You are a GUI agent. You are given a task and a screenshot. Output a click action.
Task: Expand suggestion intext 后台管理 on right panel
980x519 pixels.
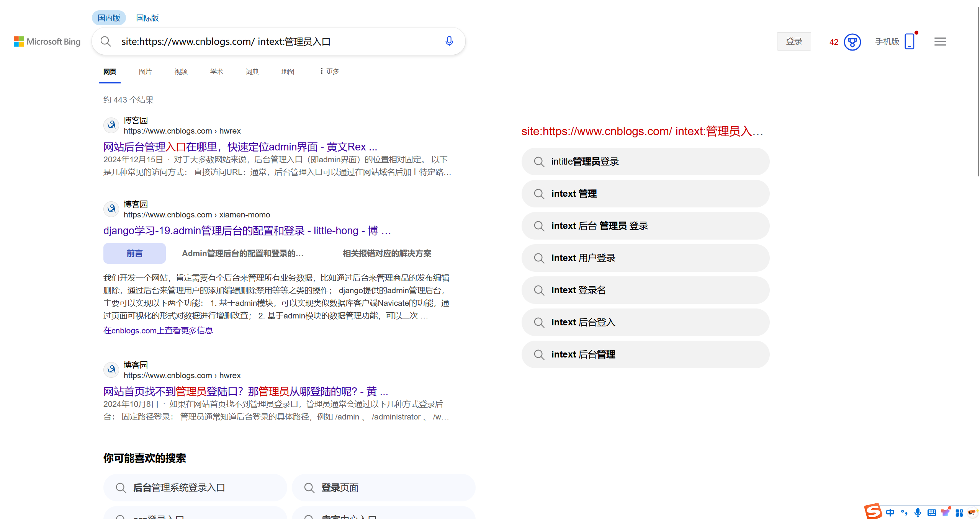tap(645, 354)
